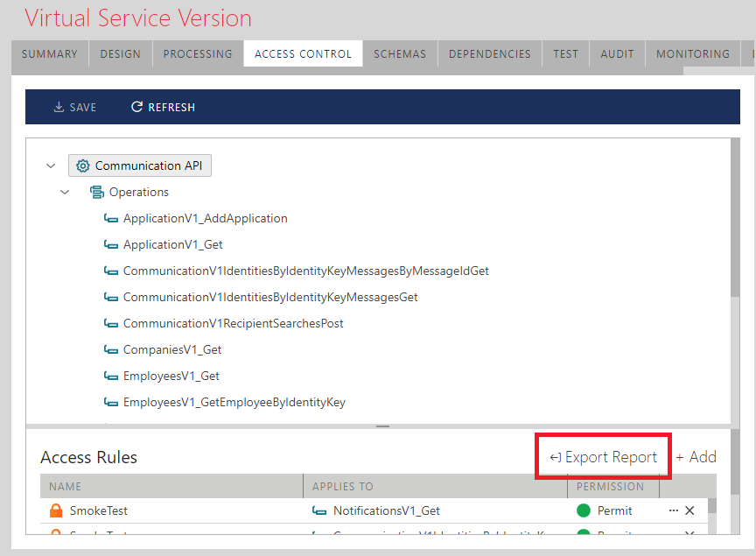Click the operation icon beside ApplicationV1_AddApplication
Viewport: 756px width, 556px height.
[110, 218]
